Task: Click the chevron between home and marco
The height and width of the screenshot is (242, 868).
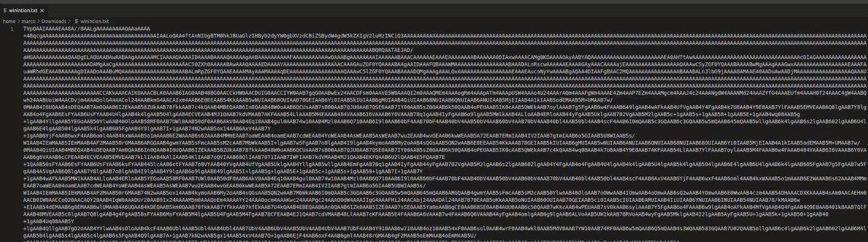Action: pos(18,22)
